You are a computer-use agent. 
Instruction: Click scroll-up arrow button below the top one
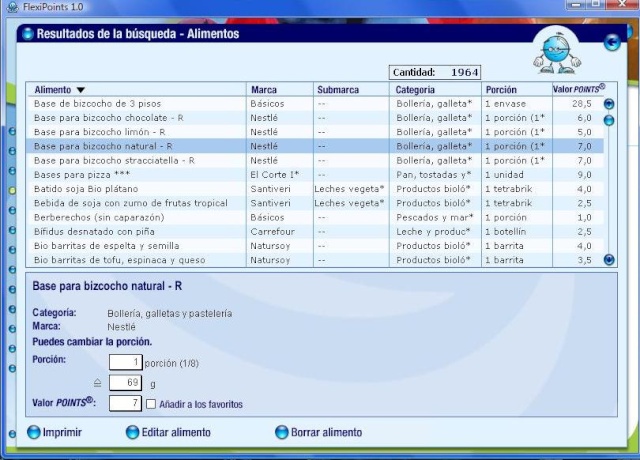609,120
